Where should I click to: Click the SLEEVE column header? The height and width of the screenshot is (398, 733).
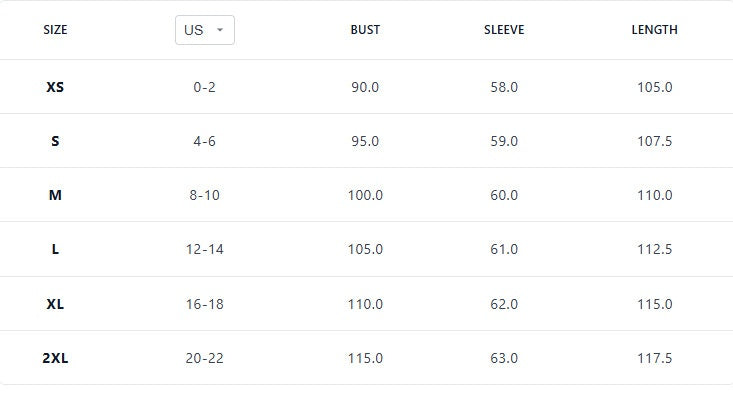pyautogui.click(x=504, y=30)
